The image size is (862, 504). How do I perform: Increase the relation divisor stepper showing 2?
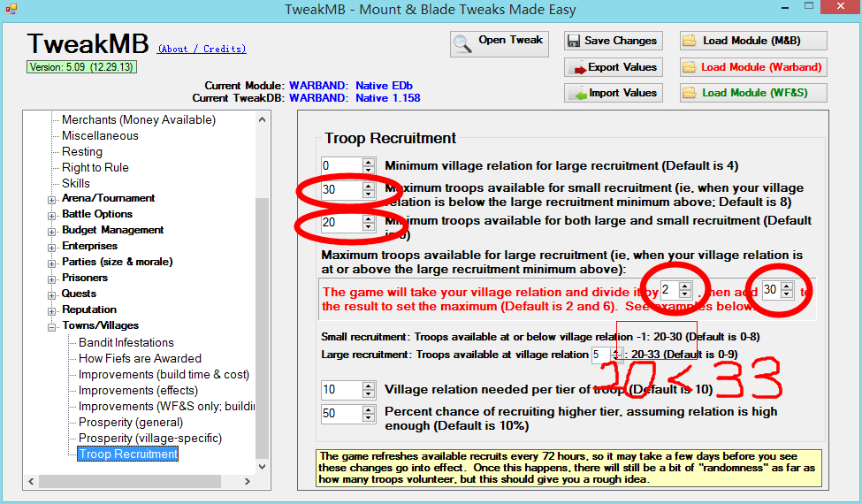click(685, 286)
